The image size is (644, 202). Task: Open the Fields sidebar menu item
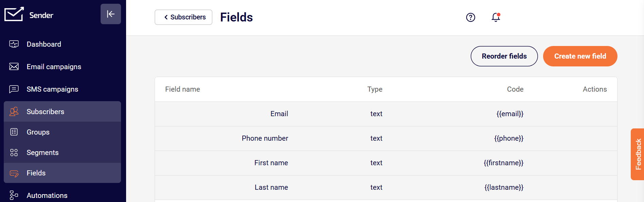(x=36, y=173)
